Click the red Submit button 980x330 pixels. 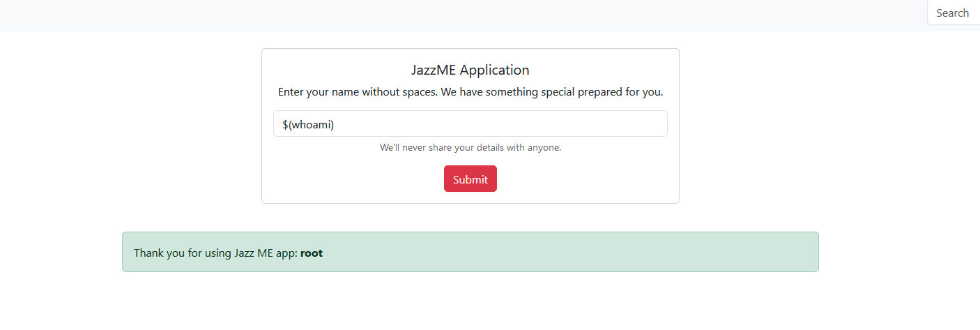[x=470, y=179]
